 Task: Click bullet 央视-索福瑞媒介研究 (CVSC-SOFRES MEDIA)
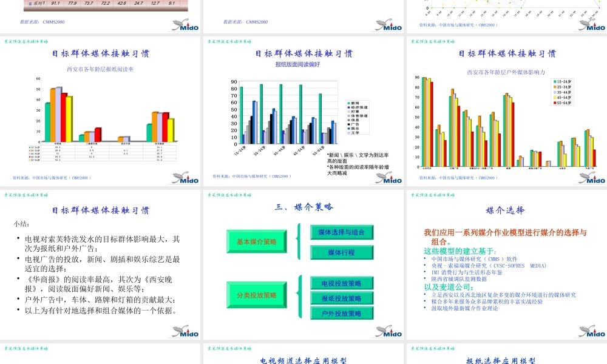[485, 266]
